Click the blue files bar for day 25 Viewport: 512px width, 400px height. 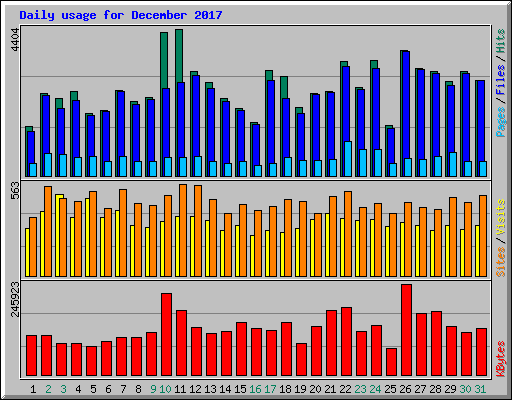pyautogui.click(x=391, y=145)
